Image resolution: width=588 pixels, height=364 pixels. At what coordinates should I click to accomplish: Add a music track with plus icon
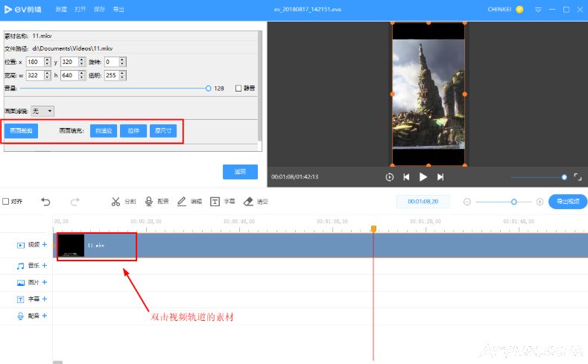click(45, 266)
